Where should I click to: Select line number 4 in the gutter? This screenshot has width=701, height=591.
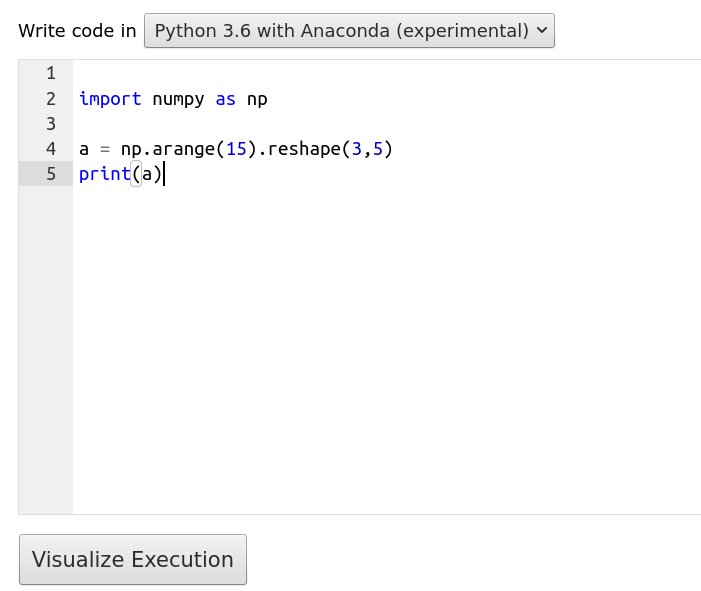click(50, 149)
